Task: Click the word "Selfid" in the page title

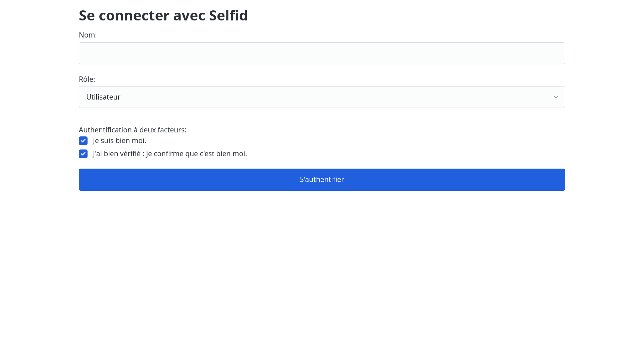Action: pyautogui.click(x=228, y=15)
